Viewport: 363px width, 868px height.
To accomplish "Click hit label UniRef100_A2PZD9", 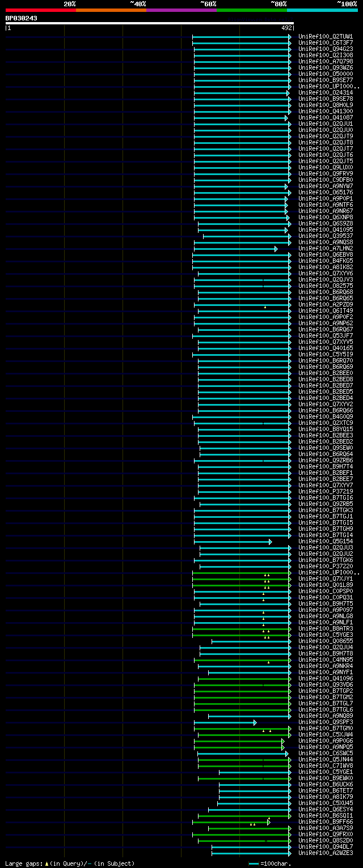I will click(326, 304).
